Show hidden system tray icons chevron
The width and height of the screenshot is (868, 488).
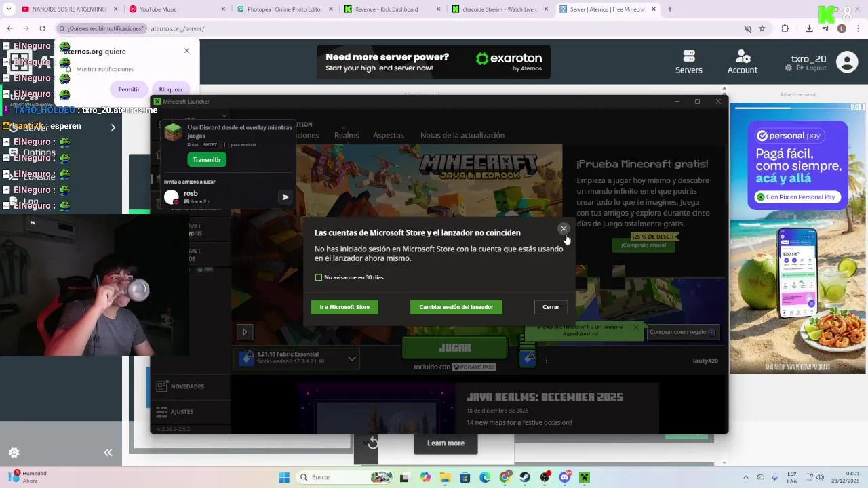[745, 477]
